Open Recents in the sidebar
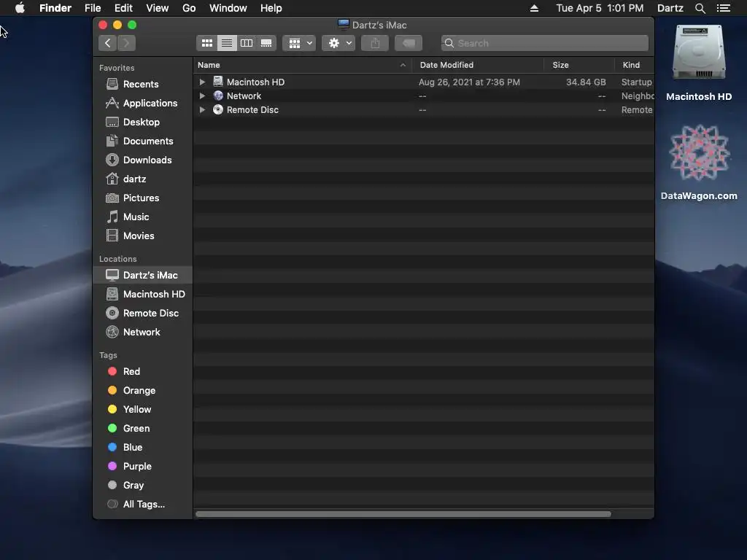747x560 pixels. (x=142, y=85)
